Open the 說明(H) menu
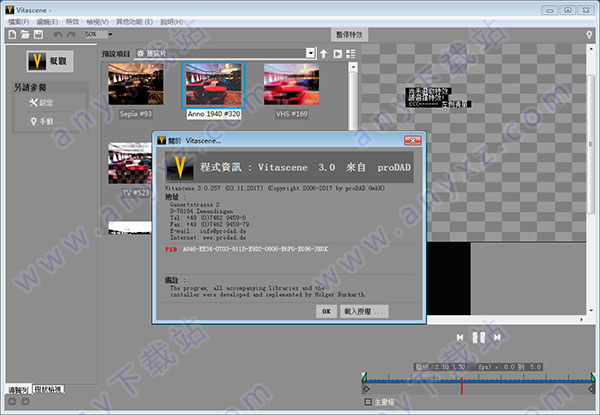The height and width of the screenshot is (415, 600). (171, 22)
